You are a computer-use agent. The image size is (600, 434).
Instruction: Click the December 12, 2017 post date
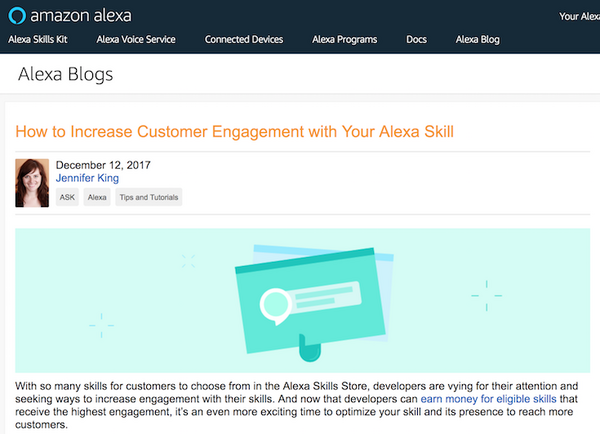104,165
